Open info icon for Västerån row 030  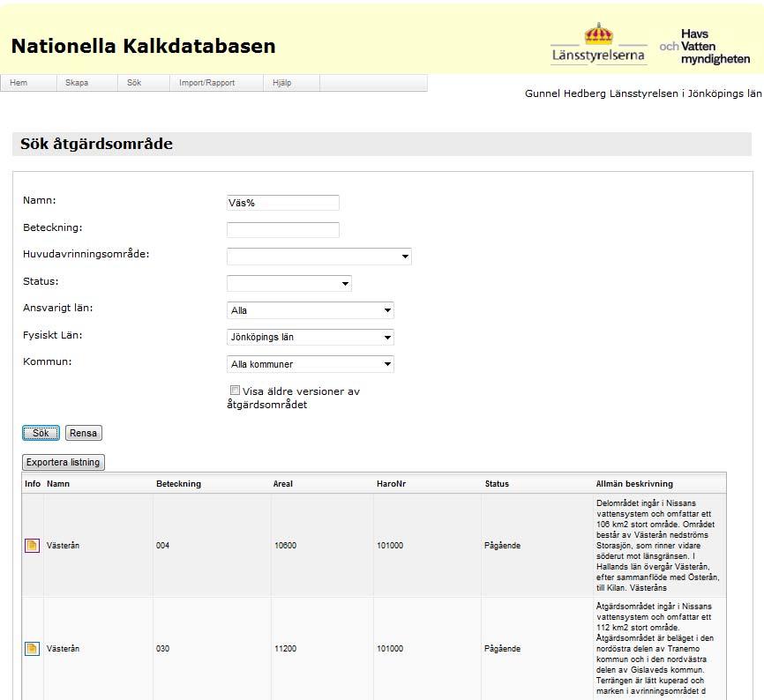(32, 648)
